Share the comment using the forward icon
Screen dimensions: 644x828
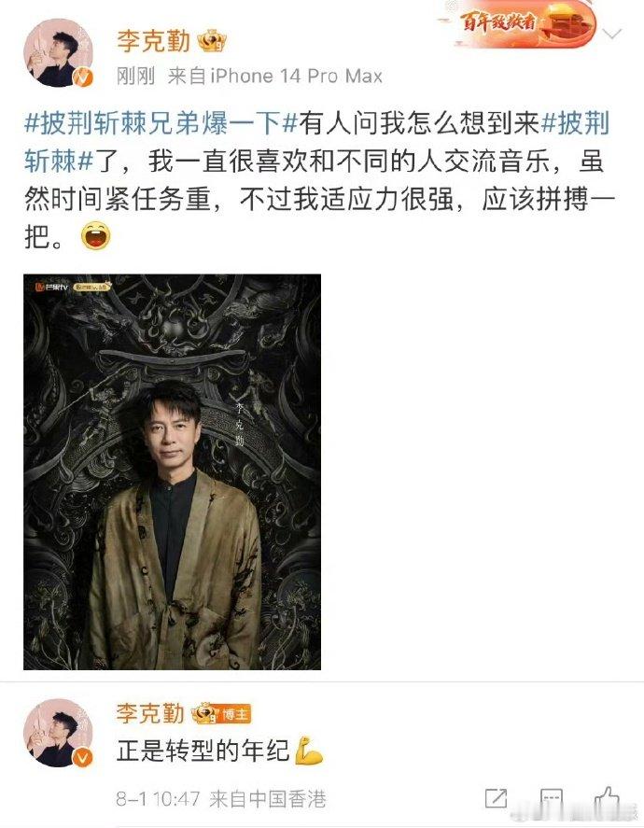coord(496,798)
